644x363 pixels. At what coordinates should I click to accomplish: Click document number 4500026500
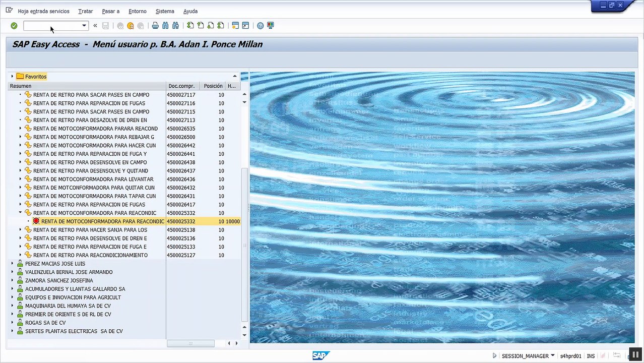click(181, 137)
